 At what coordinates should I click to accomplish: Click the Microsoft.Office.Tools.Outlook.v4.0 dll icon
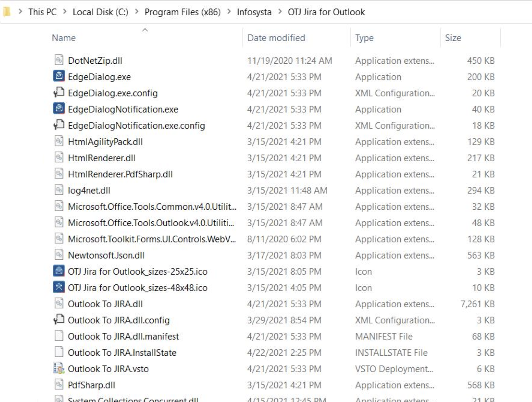[59, 222]
